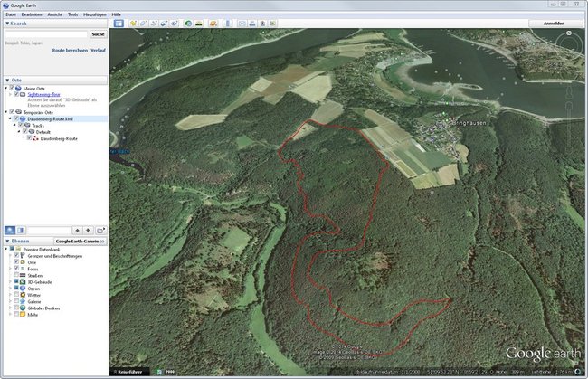Switch planets using the Saturn icon
This screenshot has width=588, height=379.
[213, 24]
